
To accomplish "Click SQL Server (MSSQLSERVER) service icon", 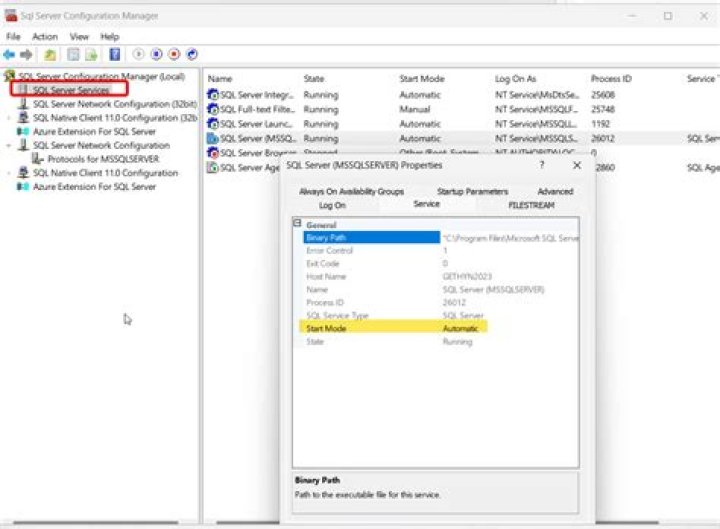I will (x=213, y=138).
